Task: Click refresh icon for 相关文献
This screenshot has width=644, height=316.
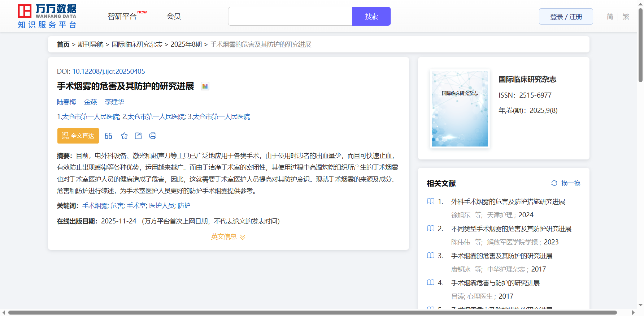Action: coord(554,183)
